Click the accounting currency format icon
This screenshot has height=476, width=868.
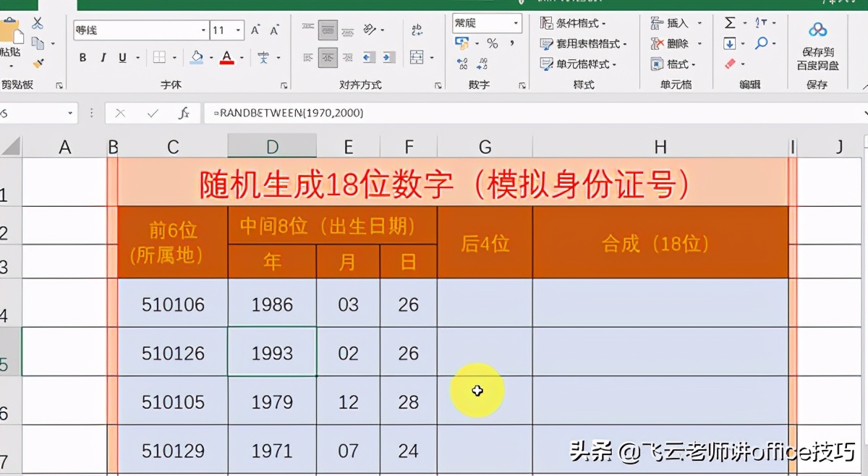point(461,43)
